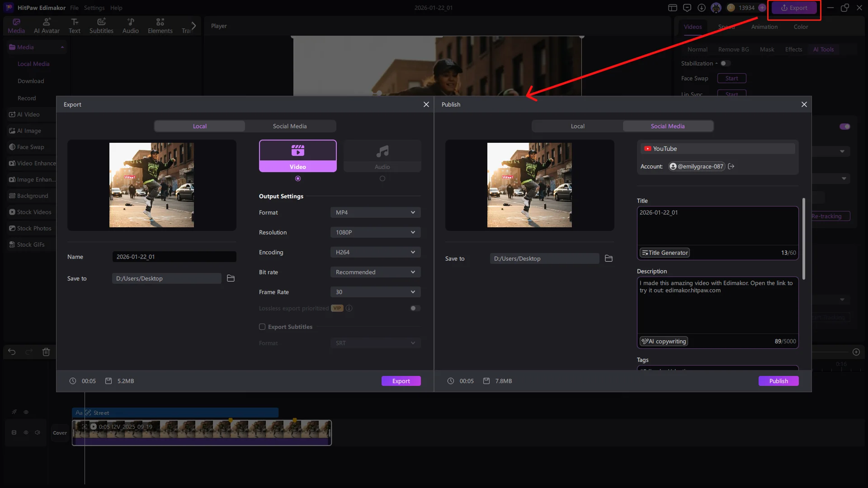Image resolution: width=868 pixels, height=488 pixels.
Task: Open the Settings menu
Action: pos(94,8)
